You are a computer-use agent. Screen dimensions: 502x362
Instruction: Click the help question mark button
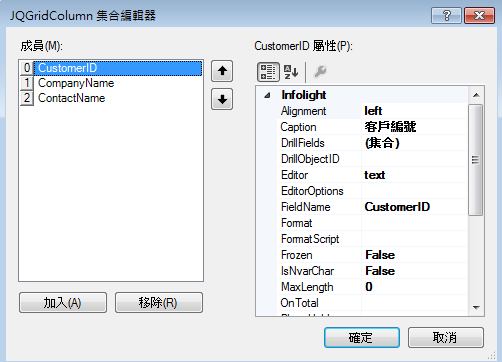[x=446, y=15]
